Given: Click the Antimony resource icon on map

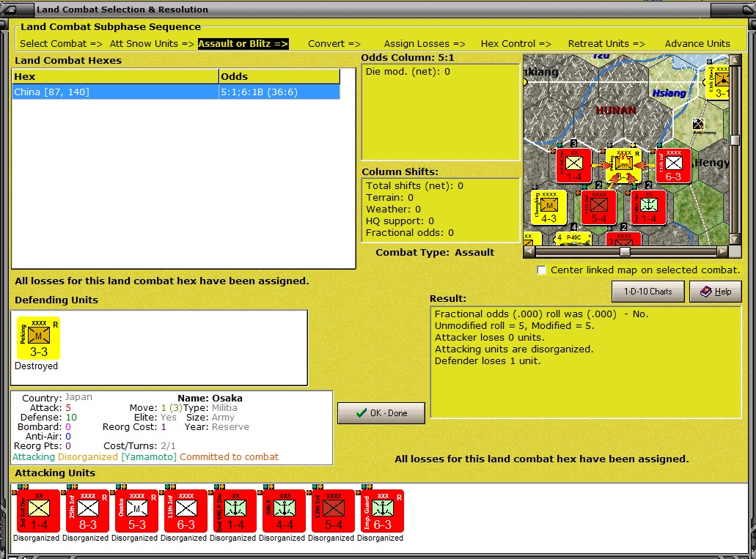Looking at the screenshot, I should point(698,124).
